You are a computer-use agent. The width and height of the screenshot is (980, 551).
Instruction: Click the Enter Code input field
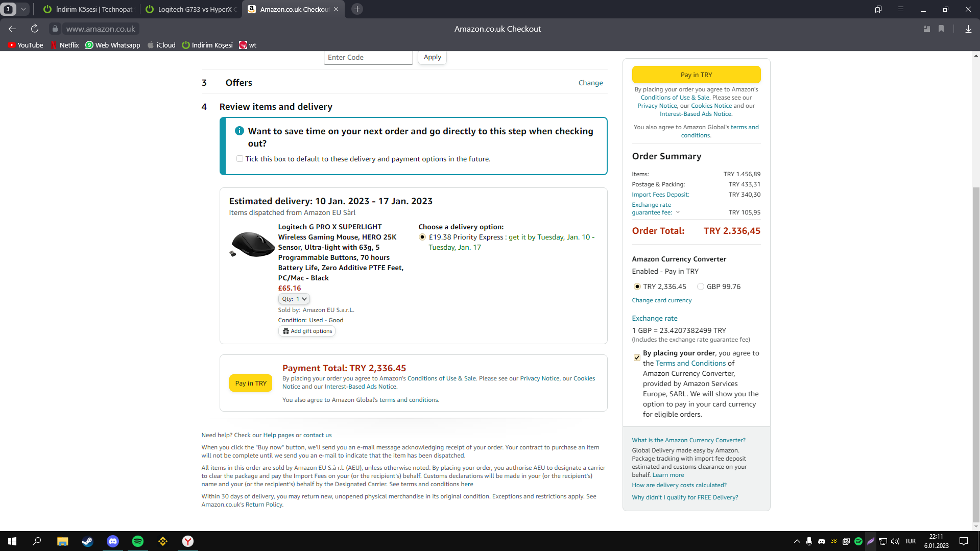pos(368,57)
